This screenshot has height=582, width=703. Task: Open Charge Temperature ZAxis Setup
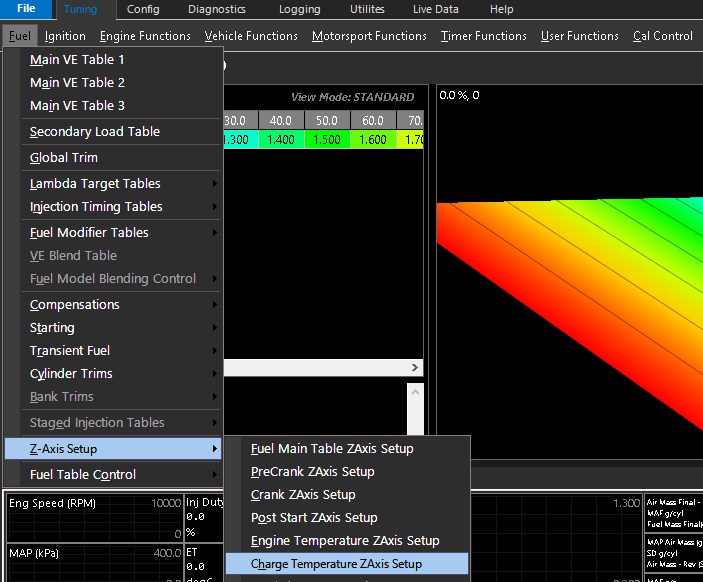[x=347, y=564]
